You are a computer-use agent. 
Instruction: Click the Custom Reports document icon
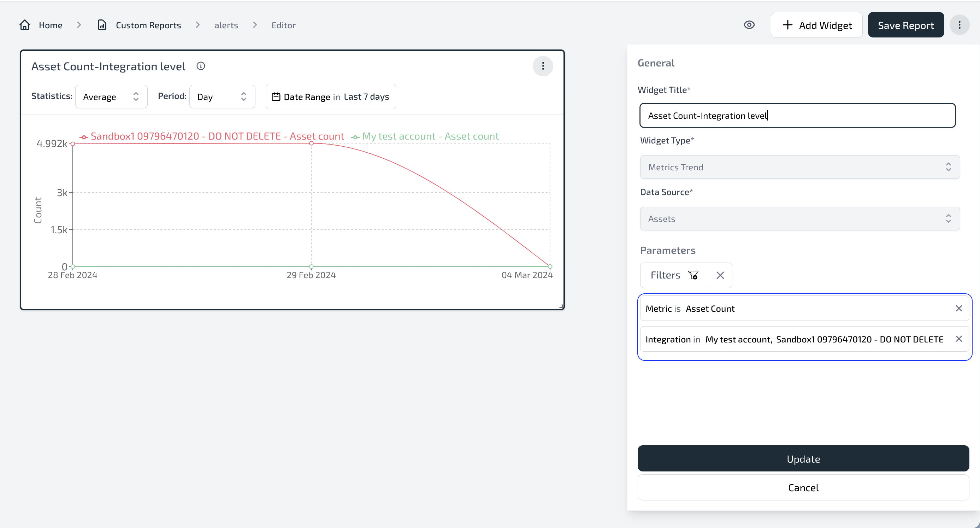point(102,25)
